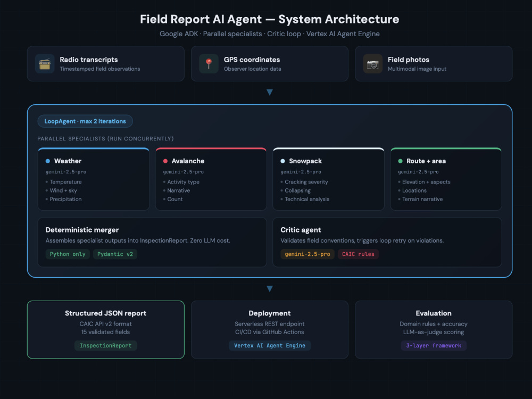
Task: Click the CAIC rules tag
Action: 358,254
